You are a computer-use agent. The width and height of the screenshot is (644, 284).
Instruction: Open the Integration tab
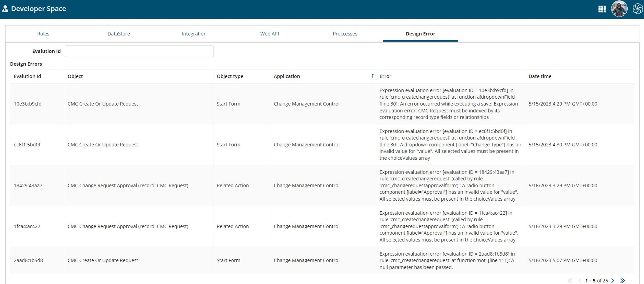(x=194, y=34)
